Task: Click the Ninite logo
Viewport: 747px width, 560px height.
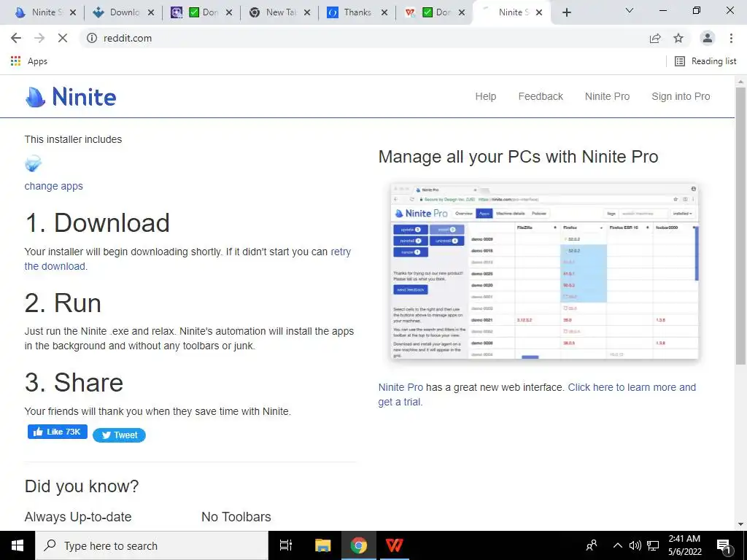Action: (x=71, y=97)
